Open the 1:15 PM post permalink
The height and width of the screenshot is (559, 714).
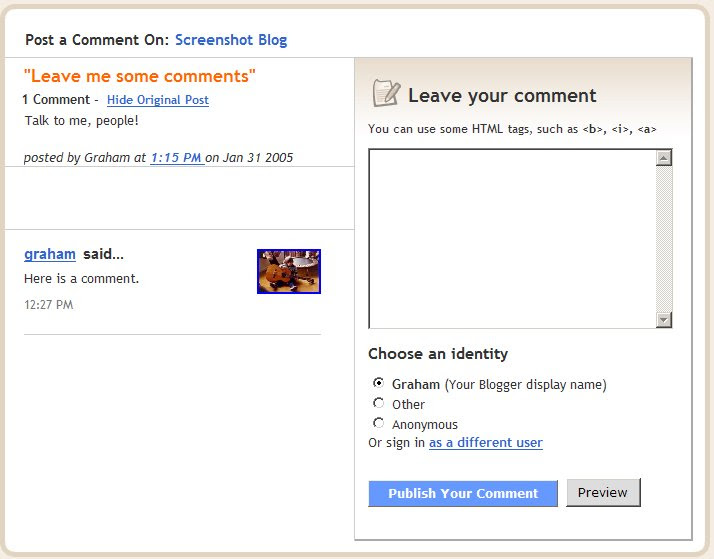click(177, 158)
